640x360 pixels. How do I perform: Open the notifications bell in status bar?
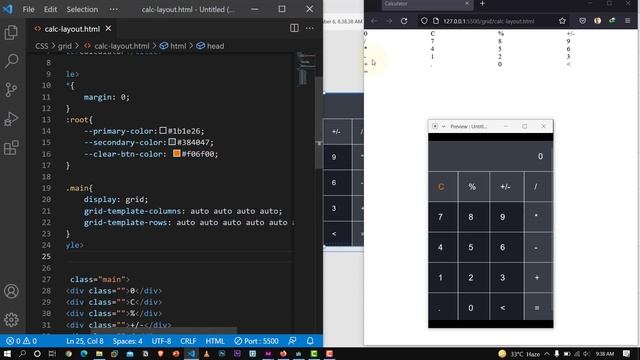tap(310, 341)
